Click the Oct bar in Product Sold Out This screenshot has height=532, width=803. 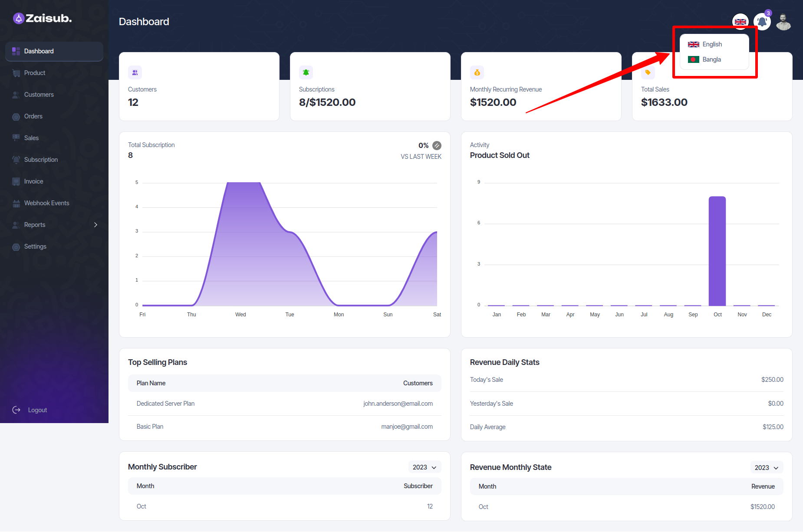pos(717,251)
